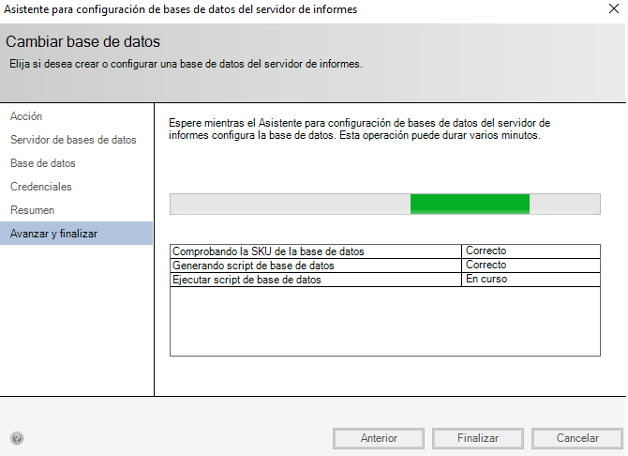Click the Finalizar button
The height and width of the screenshot is (456, 628).
pyautogui.click(x=477, y=438)
